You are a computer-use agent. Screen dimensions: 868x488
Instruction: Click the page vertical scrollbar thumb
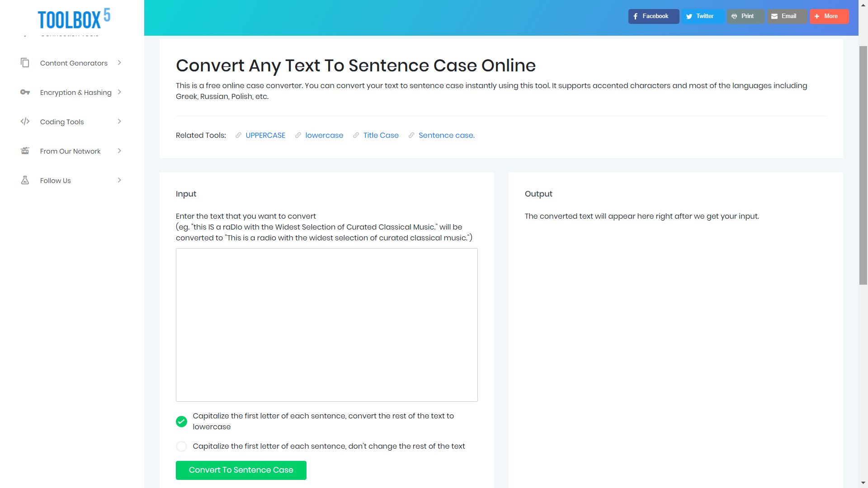[x=863, y=165]
